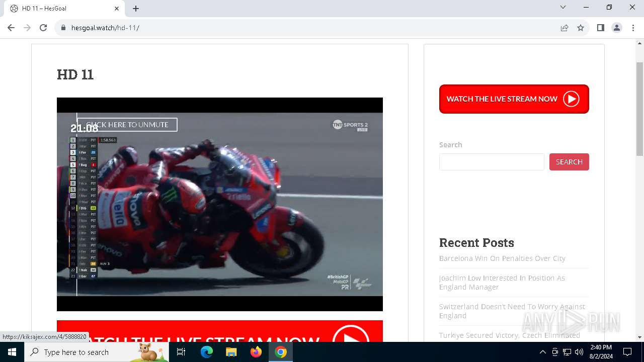
Task: Open a new browser tab
Action: [136, 9]
